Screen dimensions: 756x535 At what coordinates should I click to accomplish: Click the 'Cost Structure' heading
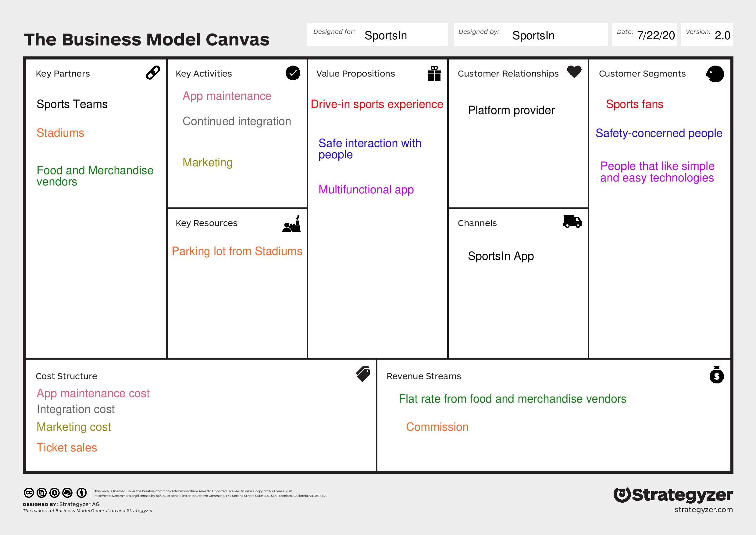66,376
